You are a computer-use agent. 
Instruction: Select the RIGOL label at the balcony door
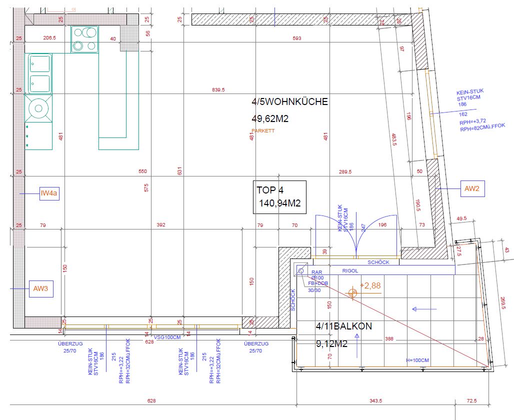(350, 270)
